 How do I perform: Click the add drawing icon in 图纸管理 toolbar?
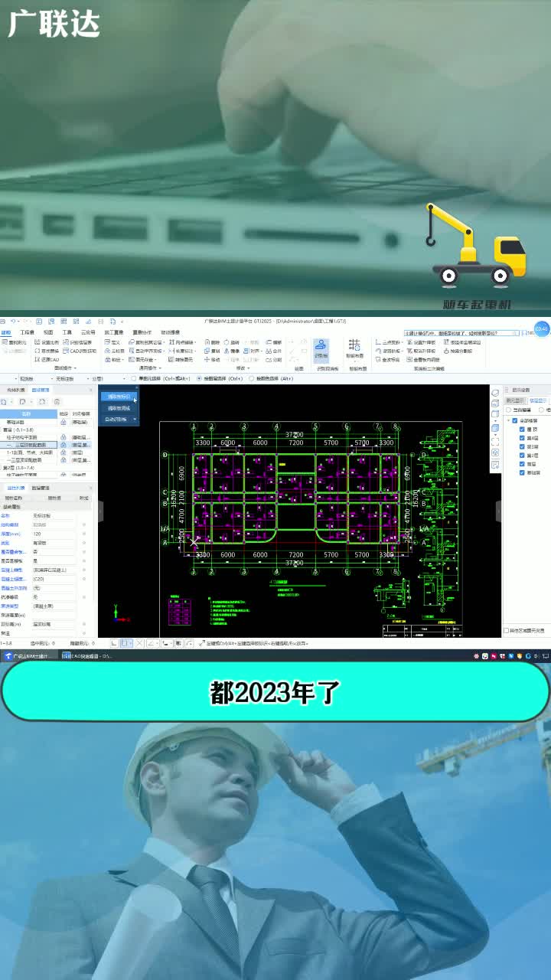5,401
